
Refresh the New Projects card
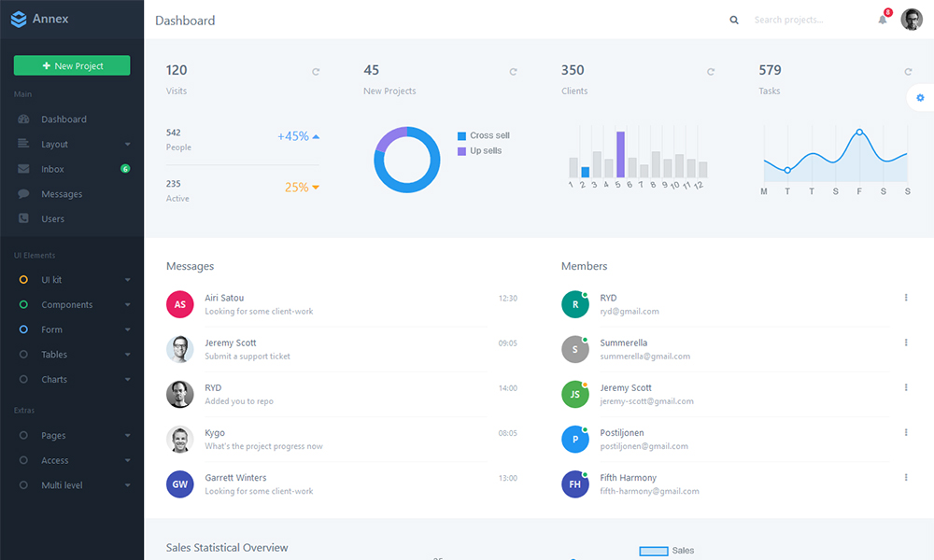point(513,72)
